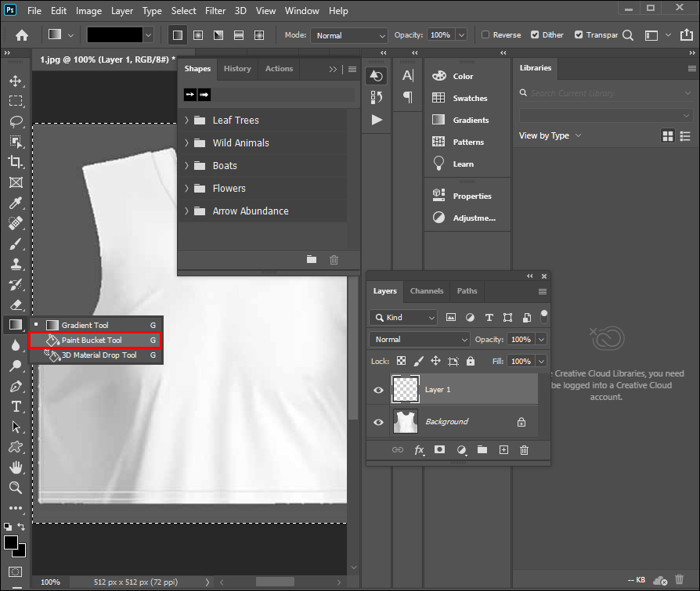Open layer style fx menu

(x=419, y=450)
